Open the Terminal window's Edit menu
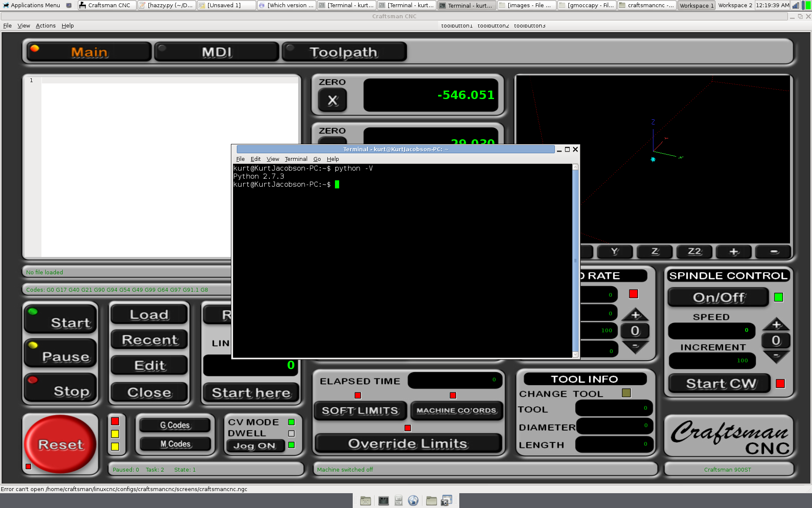The image size is (812, 508). coord(255,159)
